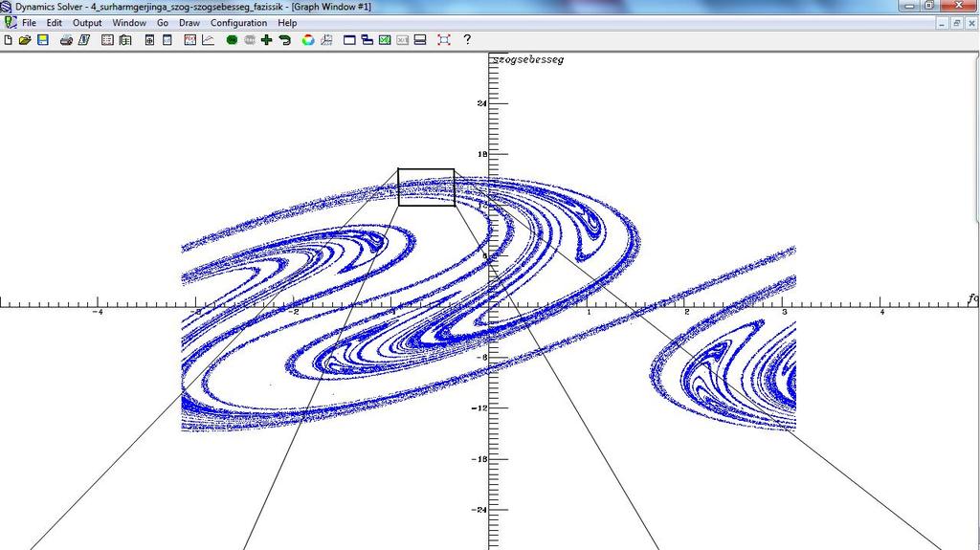
Task: Open the Window menu
Action: [x=129, y=23]
